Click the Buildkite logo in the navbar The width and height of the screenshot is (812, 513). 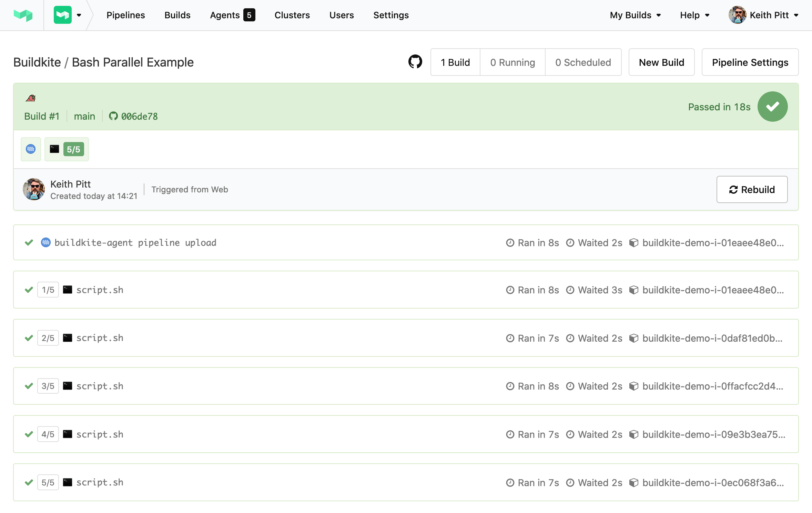tap(23, 15)
